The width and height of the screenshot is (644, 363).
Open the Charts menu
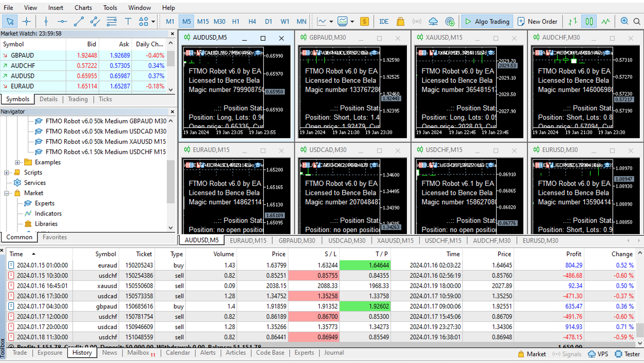[83, 8]
